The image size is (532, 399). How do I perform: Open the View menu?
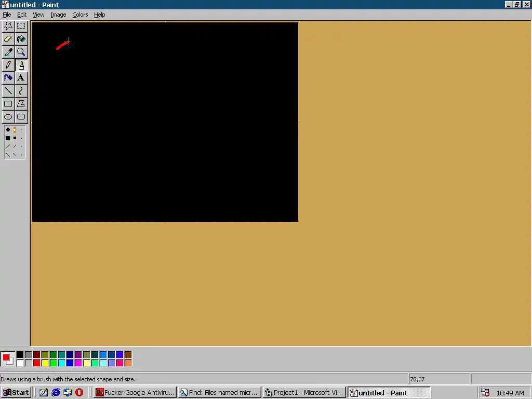(38, 15)
